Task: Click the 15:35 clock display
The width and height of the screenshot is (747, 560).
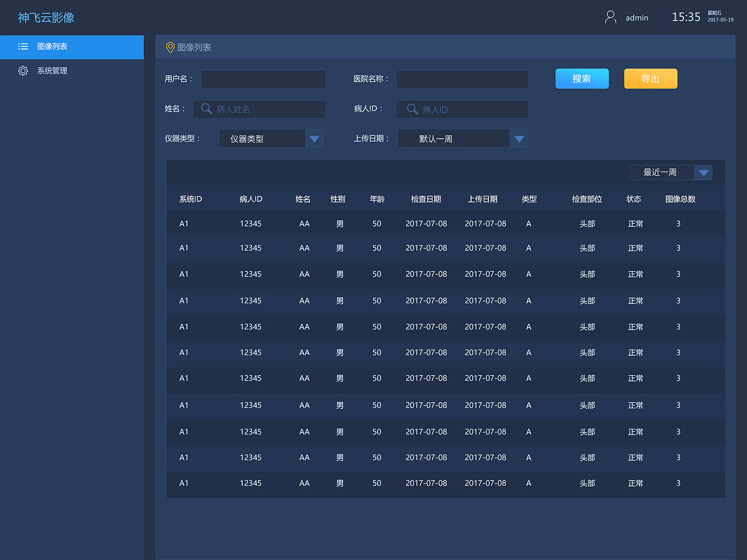Action: click(686, 17)
